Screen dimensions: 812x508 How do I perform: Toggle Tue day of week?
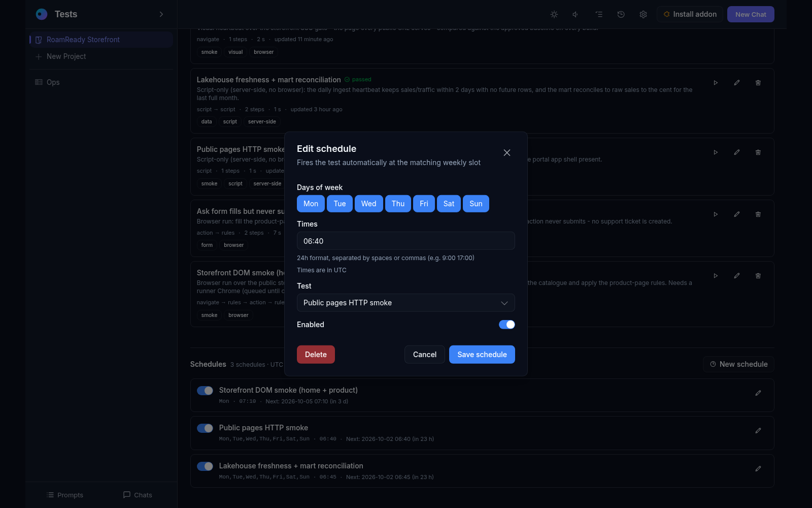point(340,204)
